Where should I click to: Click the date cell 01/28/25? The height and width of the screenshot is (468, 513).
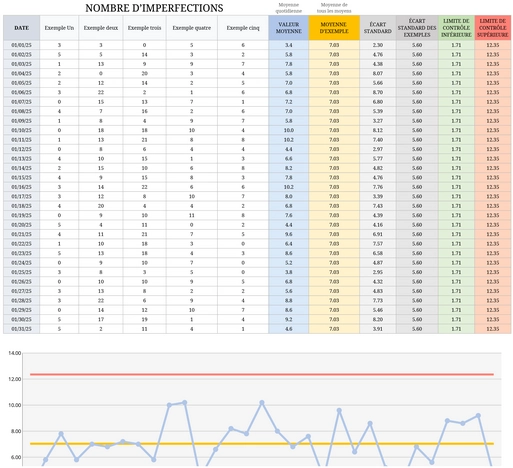pos(21,301)
